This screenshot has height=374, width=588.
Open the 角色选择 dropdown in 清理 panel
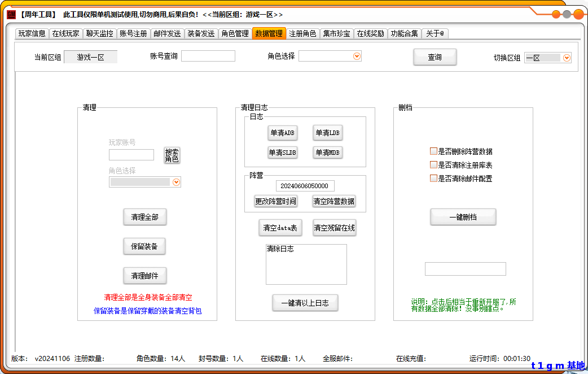(x=176, y=182)
